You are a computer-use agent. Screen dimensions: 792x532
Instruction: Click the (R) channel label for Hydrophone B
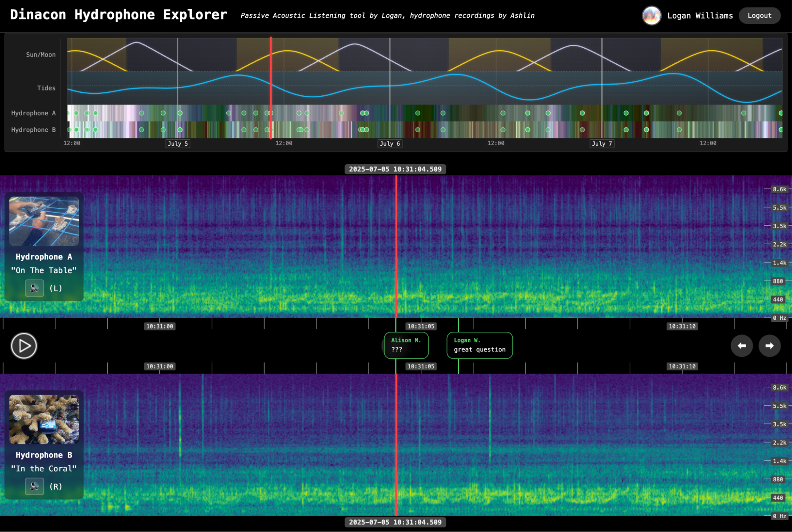click(56, 486)
